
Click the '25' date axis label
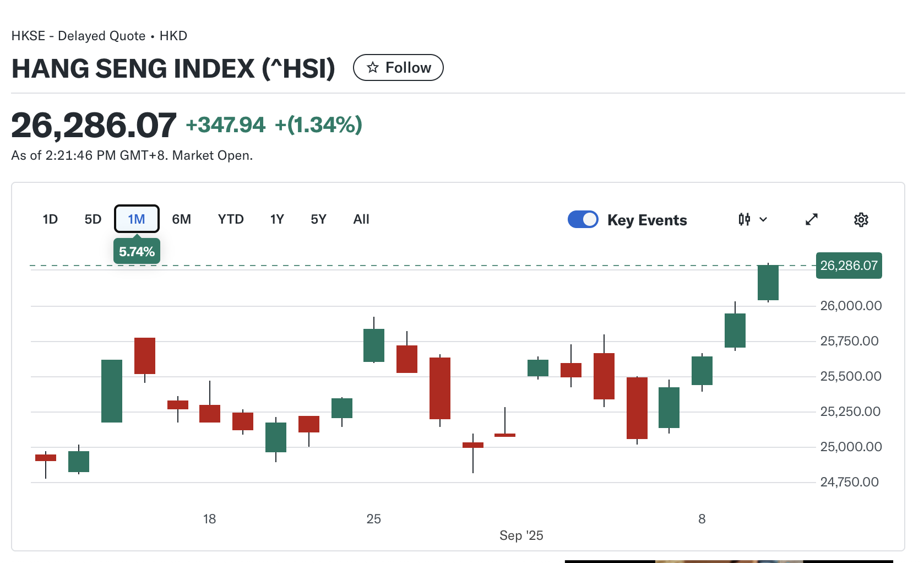click(373, 519)
